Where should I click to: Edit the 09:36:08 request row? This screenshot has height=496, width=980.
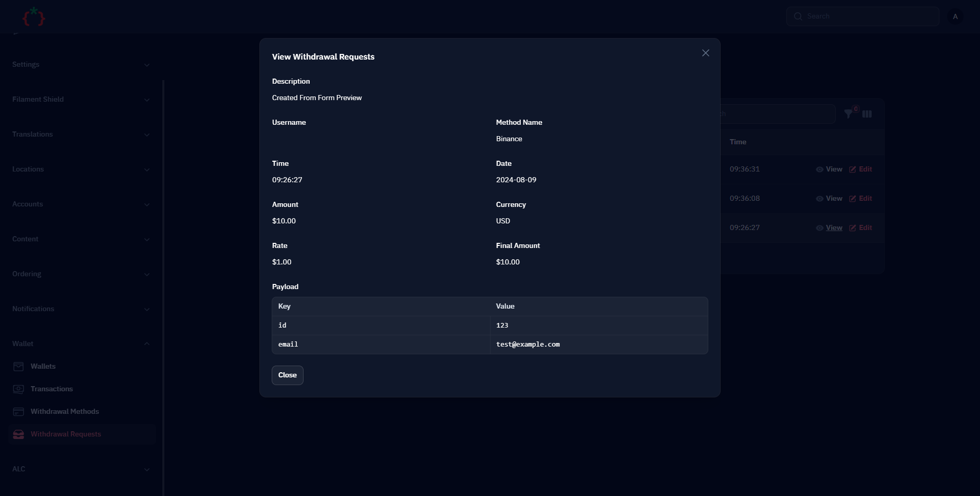coord(860,199)
